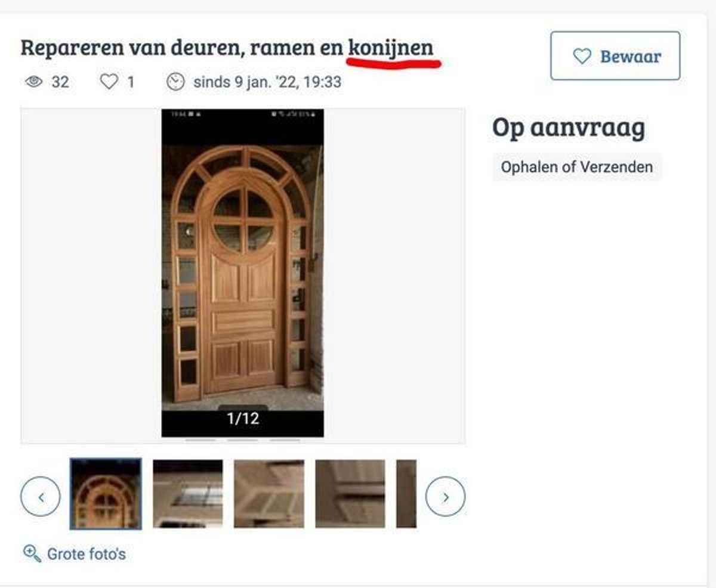Click the Op aanvraag price text
Viewport: 716px width, 588px height.
(x=569, y=129)
